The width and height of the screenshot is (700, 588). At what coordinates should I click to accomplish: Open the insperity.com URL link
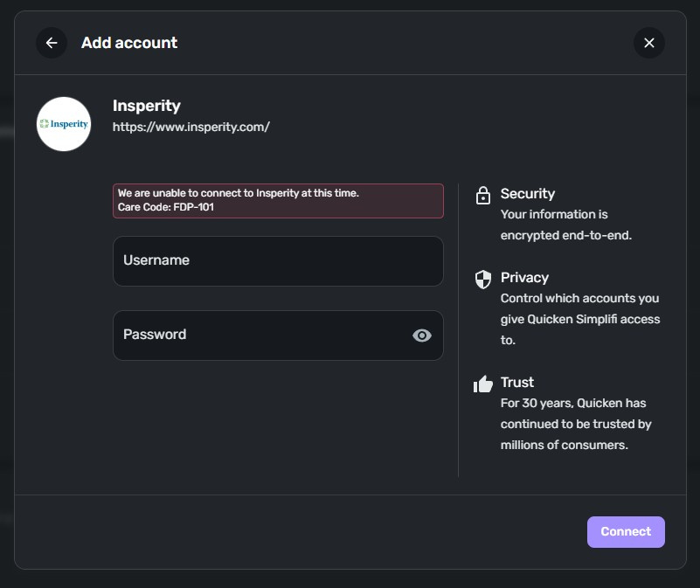191,127
